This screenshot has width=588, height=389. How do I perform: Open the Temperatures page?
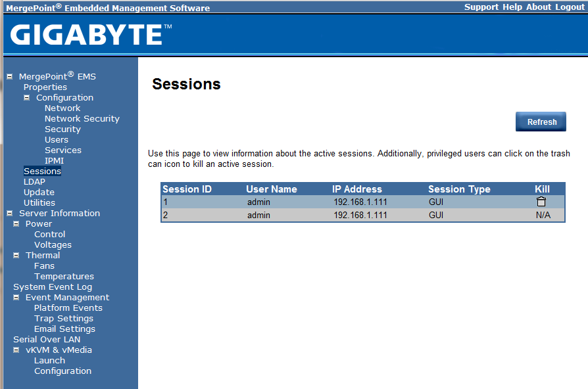[64, 276]
